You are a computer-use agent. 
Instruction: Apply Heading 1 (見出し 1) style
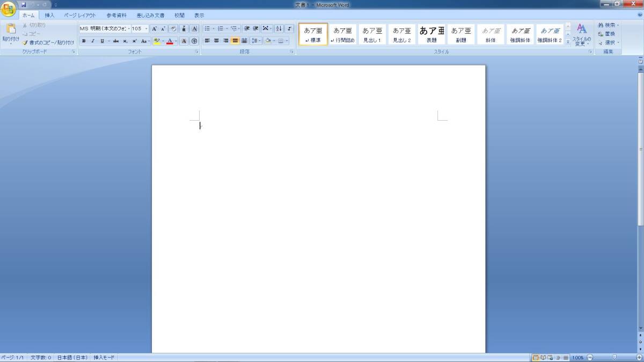tap(372, 34)
